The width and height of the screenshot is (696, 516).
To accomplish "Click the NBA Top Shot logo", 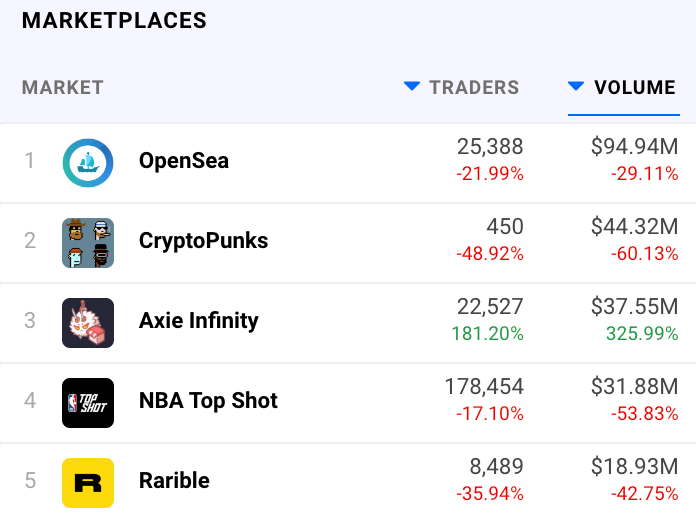I will pyautogui.click(x=88, y=402).
